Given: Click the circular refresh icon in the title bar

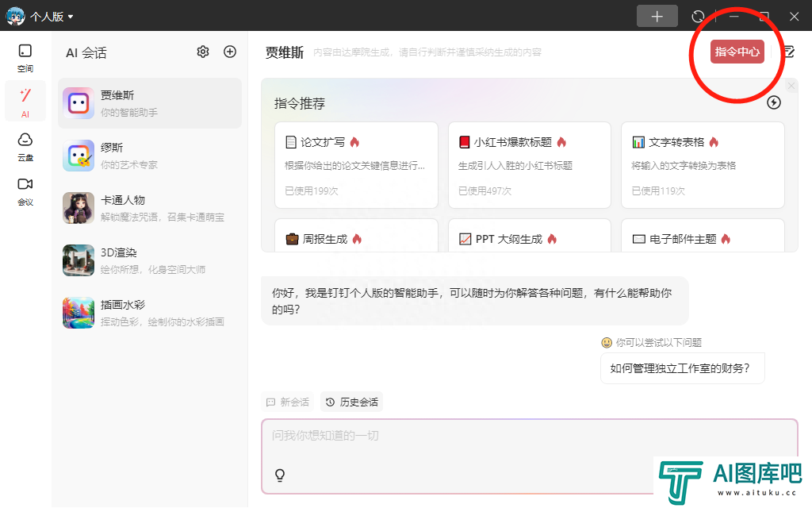Looking at the screenshot, I should 698,17.
